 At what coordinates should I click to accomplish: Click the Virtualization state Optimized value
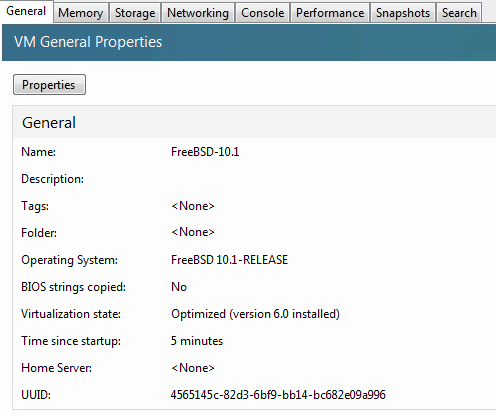point(255,314)
